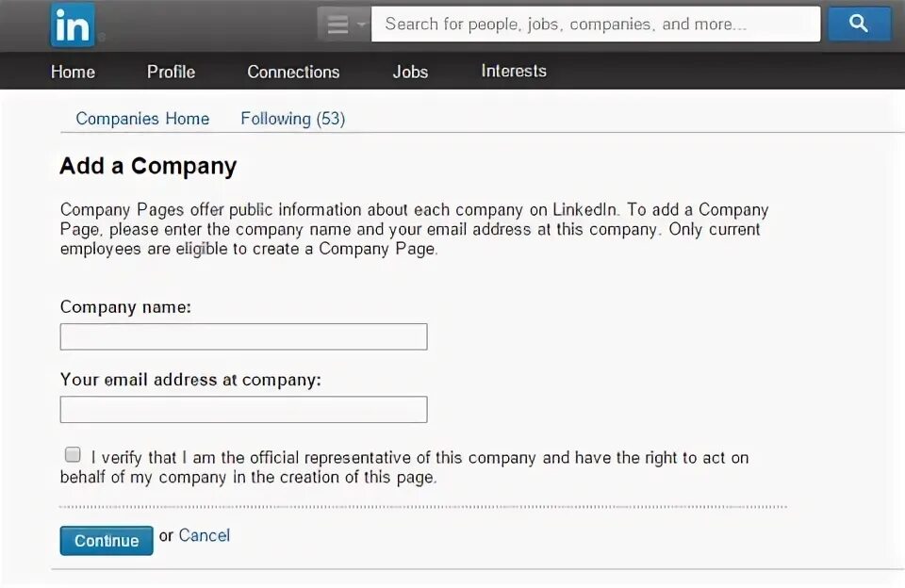The width and height of the screenshot is (905, 588).
Task: Click the LinkedIn logo
Action: click(x=73, y=24)
